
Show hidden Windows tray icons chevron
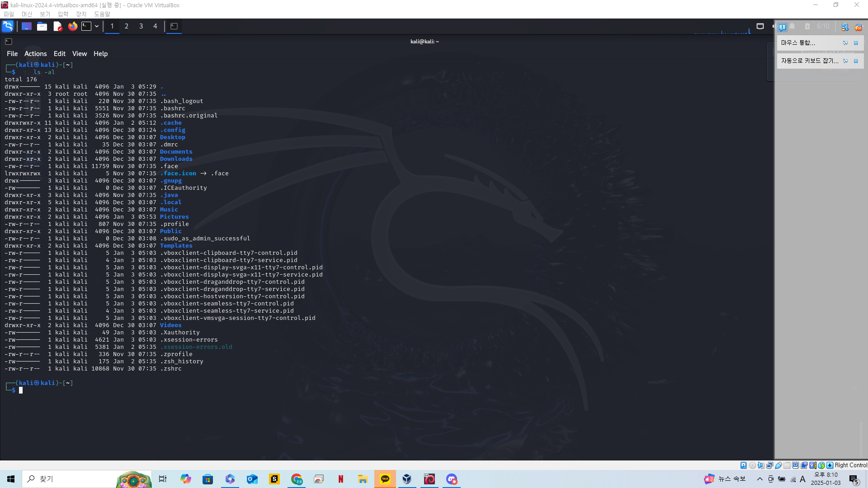tap(759, 479)
